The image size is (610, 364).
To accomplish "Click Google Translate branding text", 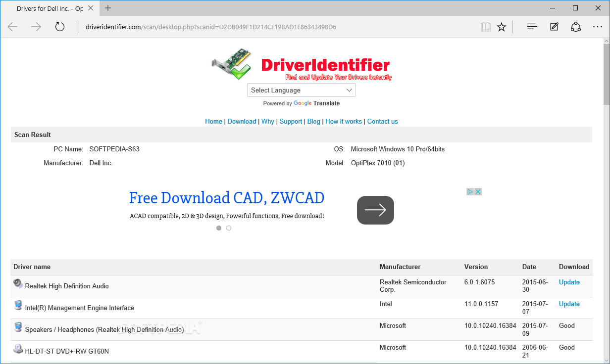I will coord(317,103).
